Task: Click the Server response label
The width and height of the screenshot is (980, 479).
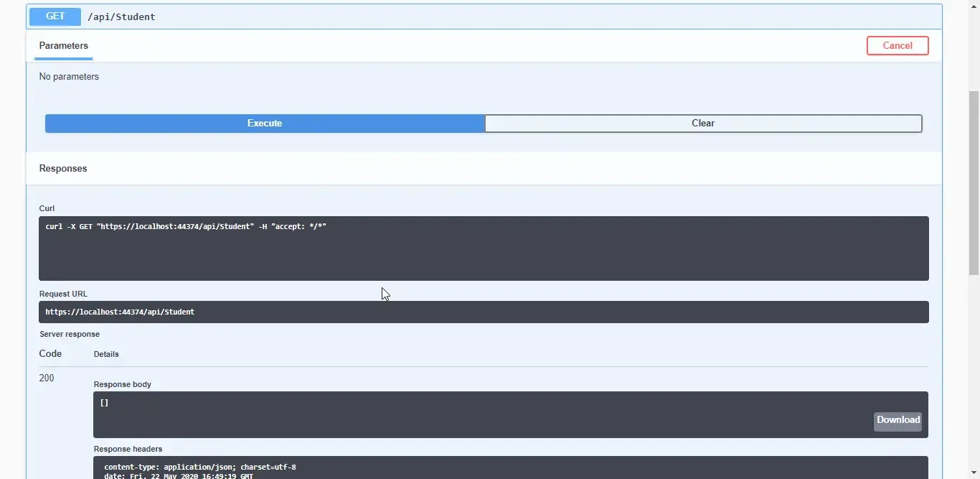Action: (70, 334)
